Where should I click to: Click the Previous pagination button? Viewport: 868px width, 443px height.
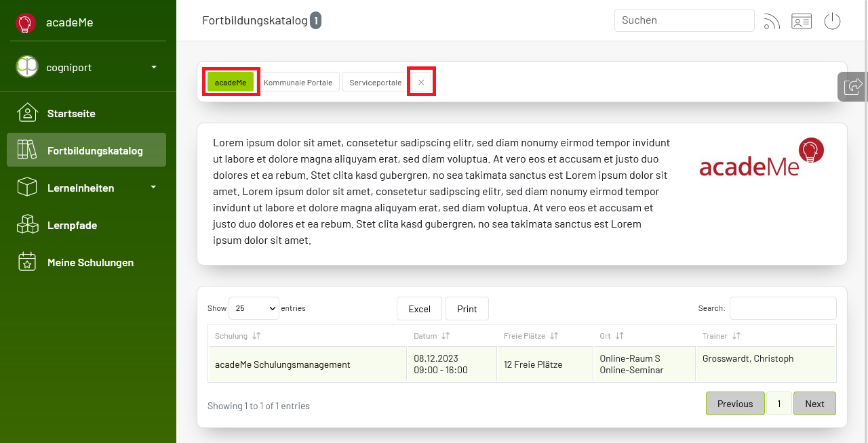[735, 404]
